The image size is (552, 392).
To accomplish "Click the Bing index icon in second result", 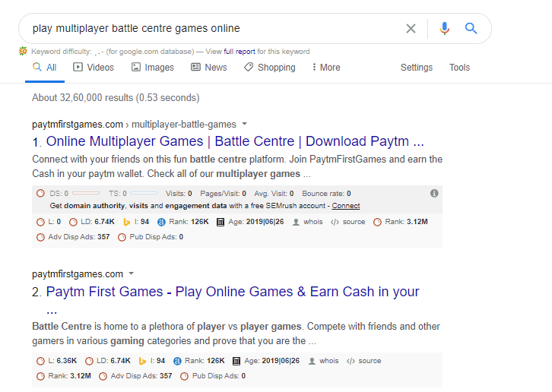I will coord(142,361).
